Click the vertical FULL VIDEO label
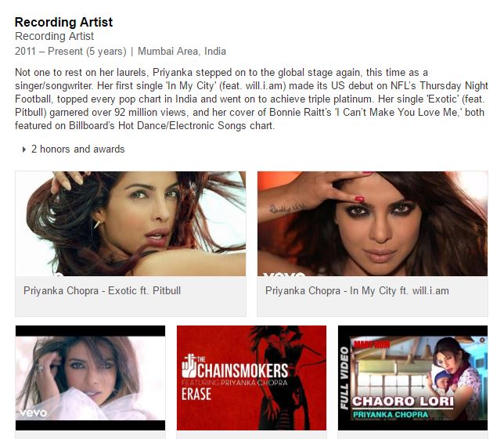The height and width of the screenshot is (439, 504). (344, 378)
